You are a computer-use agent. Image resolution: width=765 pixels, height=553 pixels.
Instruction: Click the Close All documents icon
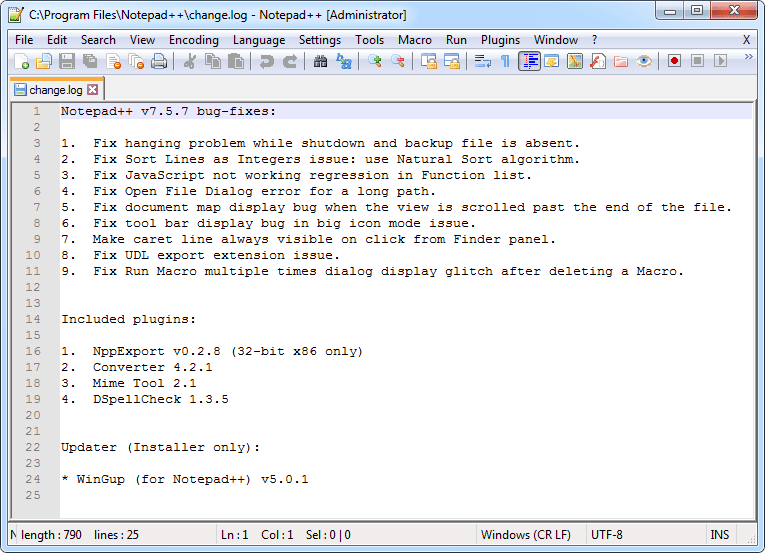[x=136, y=61]
